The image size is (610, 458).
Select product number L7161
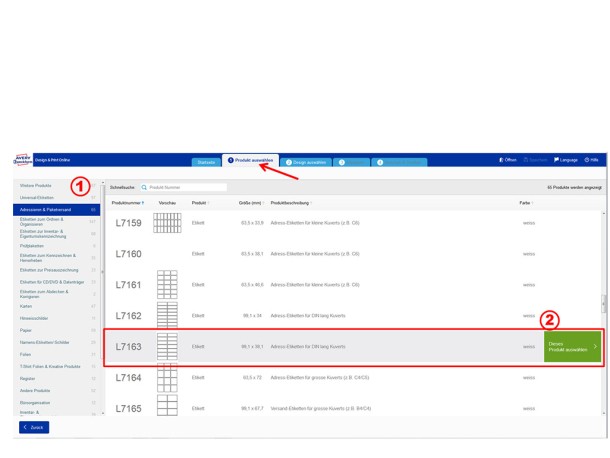point(128,285)
